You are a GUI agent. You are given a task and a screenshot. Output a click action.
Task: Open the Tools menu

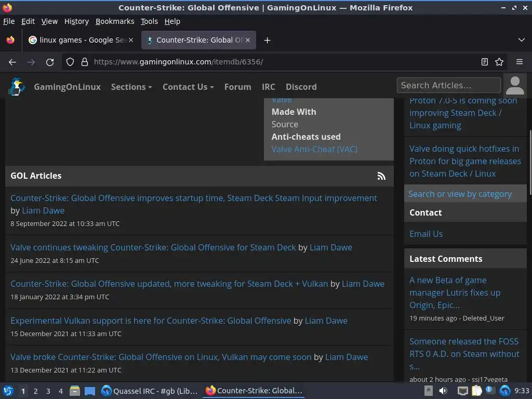pyautogui.click(x=149, y=21)
